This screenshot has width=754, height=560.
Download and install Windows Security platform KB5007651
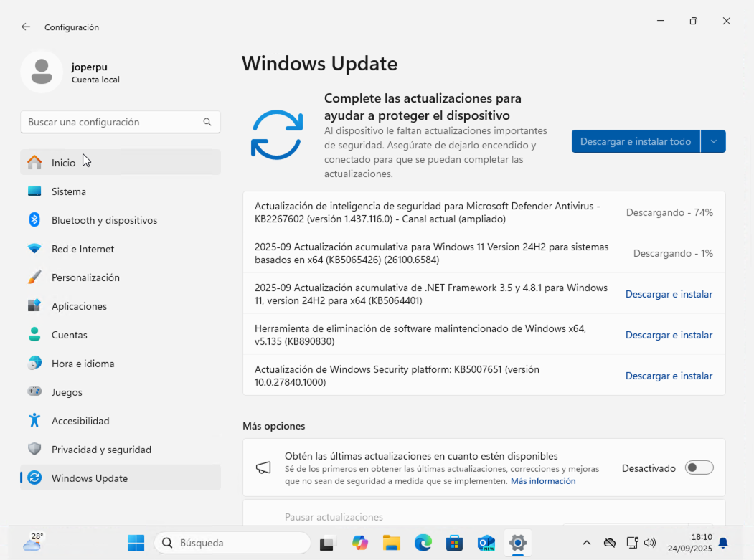[x=669, y=376]
